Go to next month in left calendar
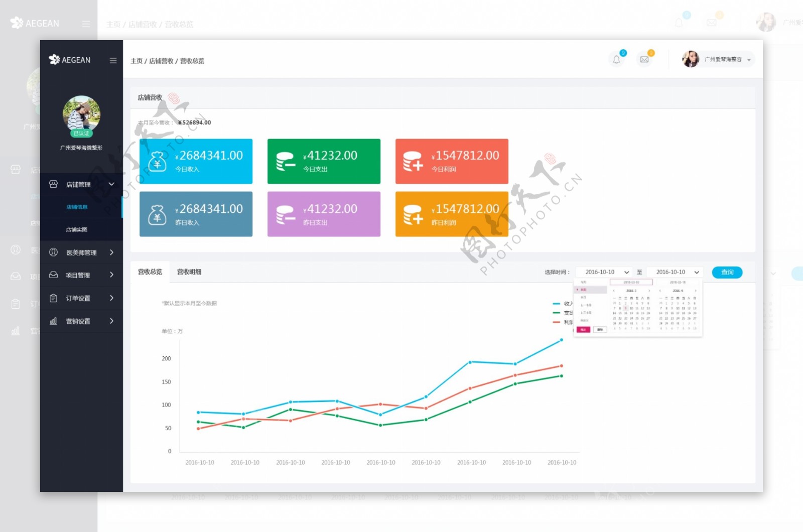This screenshot has width=803, height=532. 649,291
